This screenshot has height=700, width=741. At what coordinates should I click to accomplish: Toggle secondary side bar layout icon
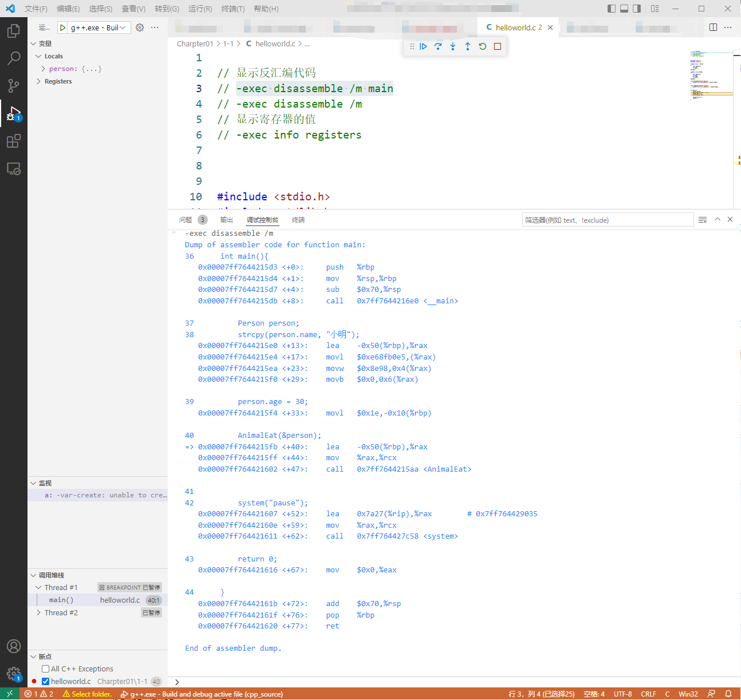tap(637, 9)
